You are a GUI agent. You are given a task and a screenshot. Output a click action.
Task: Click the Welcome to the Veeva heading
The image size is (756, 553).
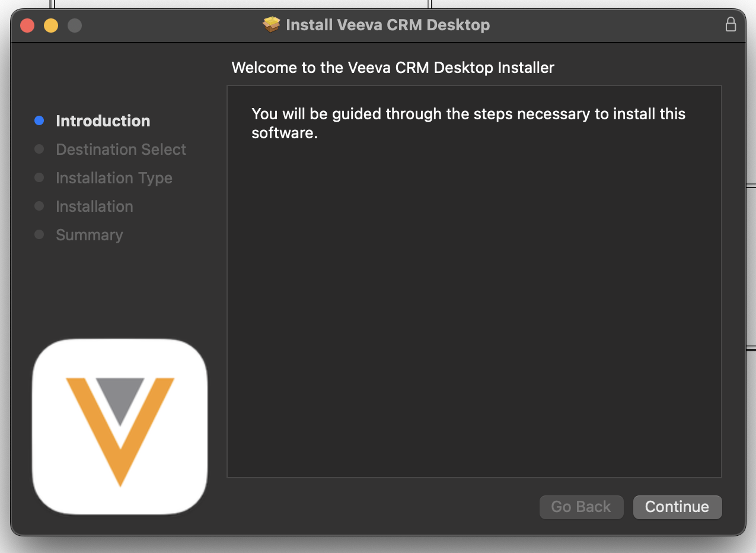pos(393,68)
